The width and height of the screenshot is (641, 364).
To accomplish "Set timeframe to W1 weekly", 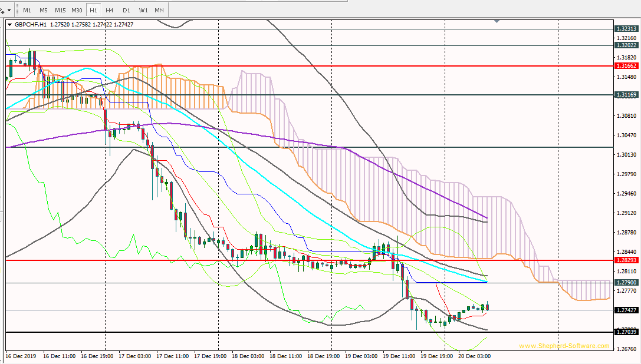I will (143, 10).
